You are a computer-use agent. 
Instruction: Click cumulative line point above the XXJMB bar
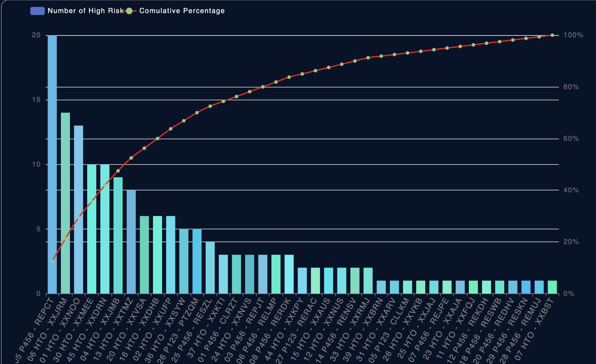pyautogui.click(x=118, y=171)
